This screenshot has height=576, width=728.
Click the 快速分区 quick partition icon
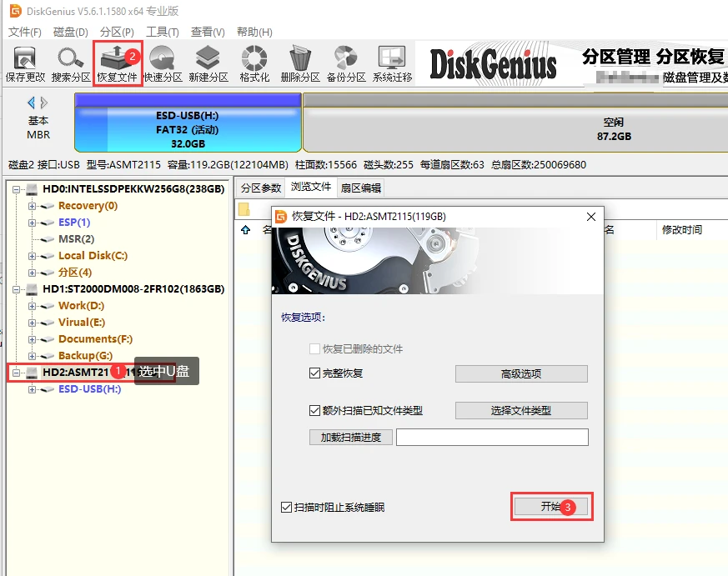[163, 63]
